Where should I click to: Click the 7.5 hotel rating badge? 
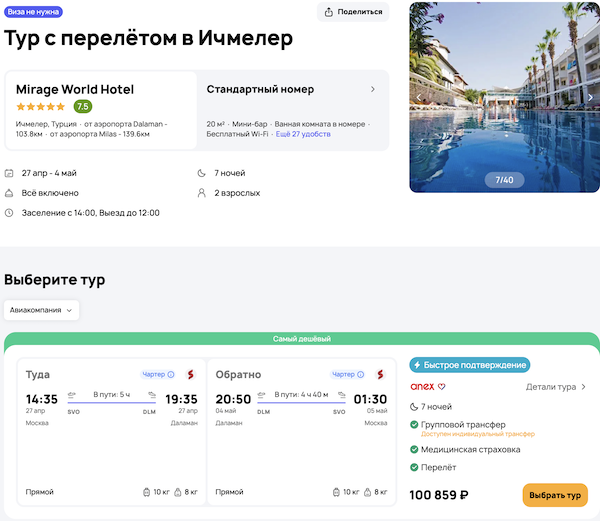83,106
